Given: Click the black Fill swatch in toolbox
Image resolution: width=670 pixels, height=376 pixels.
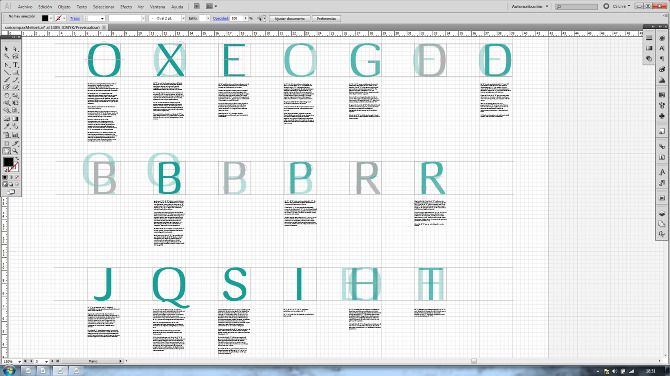Looking at the screenshot, I should [x=8, y=162].
